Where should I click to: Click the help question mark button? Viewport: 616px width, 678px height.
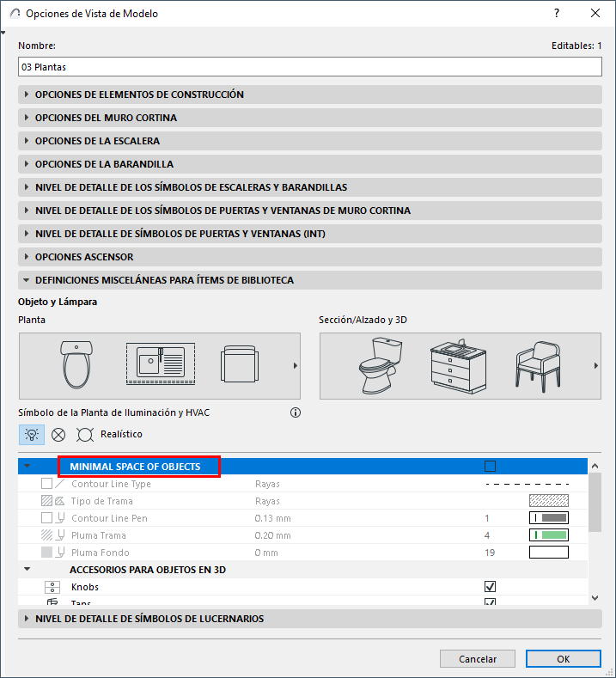(557, 13)
